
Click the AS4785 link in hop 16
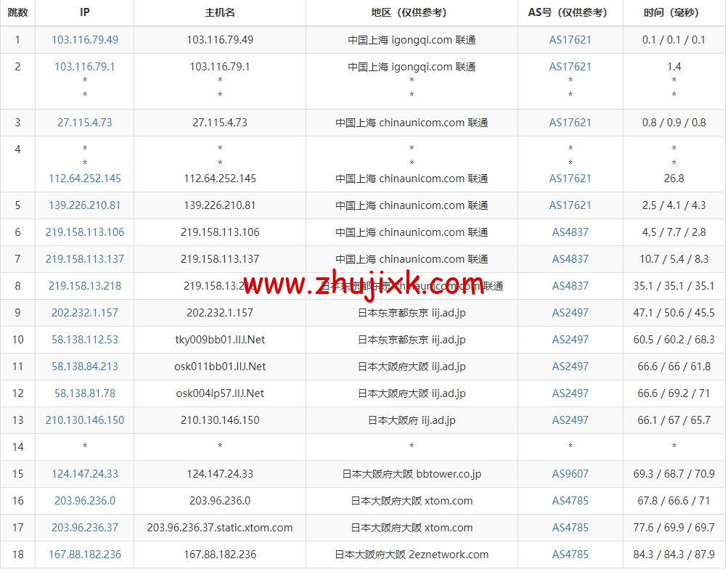570,501
